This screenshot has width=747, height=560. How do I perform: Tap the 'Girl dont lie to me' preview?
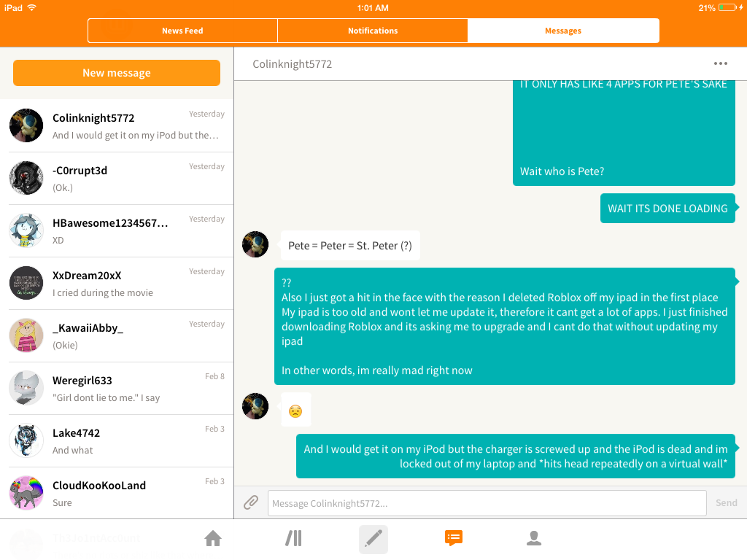pyautogui.click(x=107, y=397)
